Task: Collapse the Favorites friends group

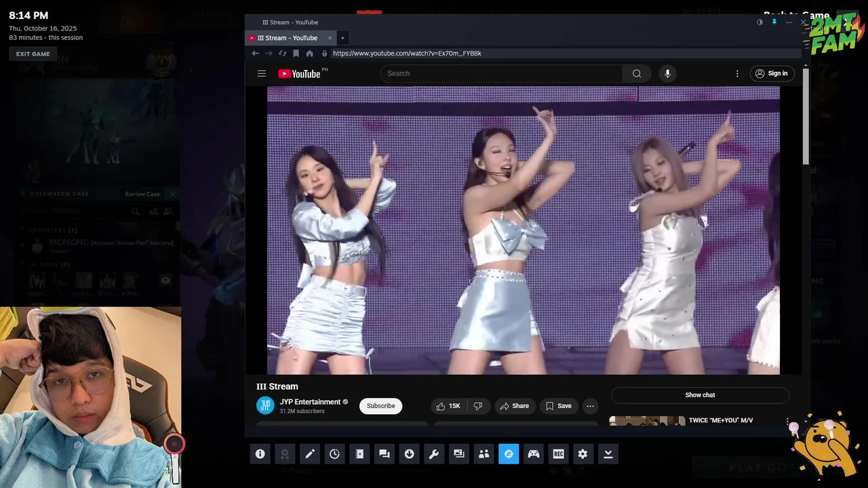Action: click(x=24, y=230)
